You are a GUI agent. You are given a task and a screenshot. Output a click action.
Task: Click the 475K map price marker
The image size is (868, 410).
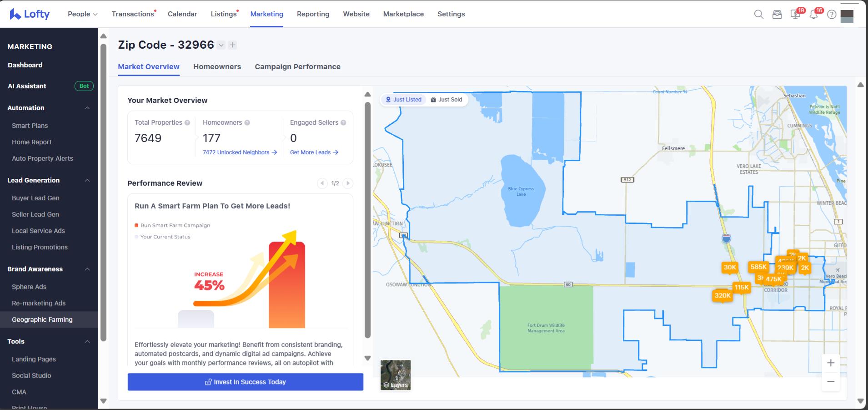(x=773, y=279)
